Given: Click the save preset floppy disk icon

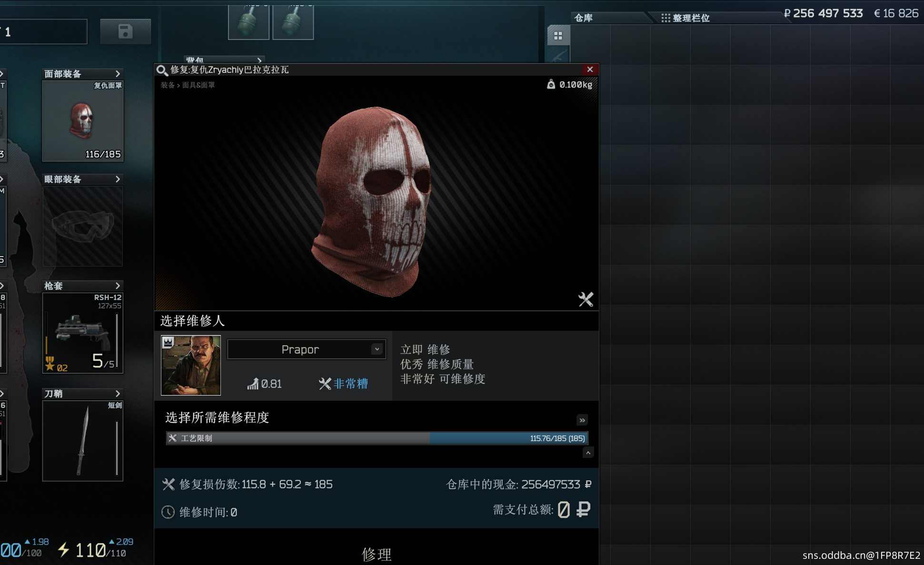Looking at the screenshot, I should tap(125, 31).
